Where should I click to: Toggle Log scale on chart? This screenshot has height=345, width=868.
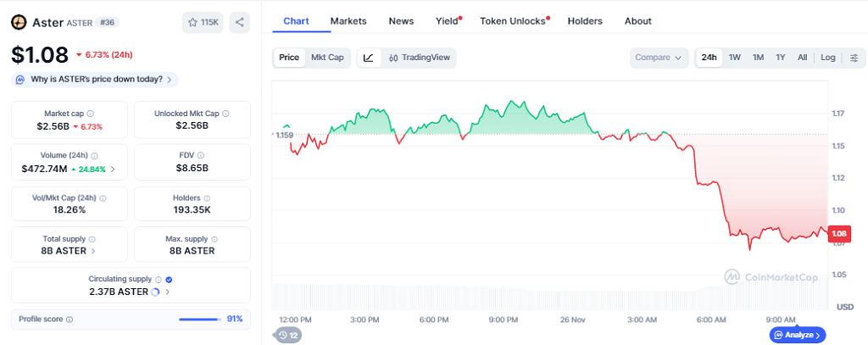pos(827,58)
